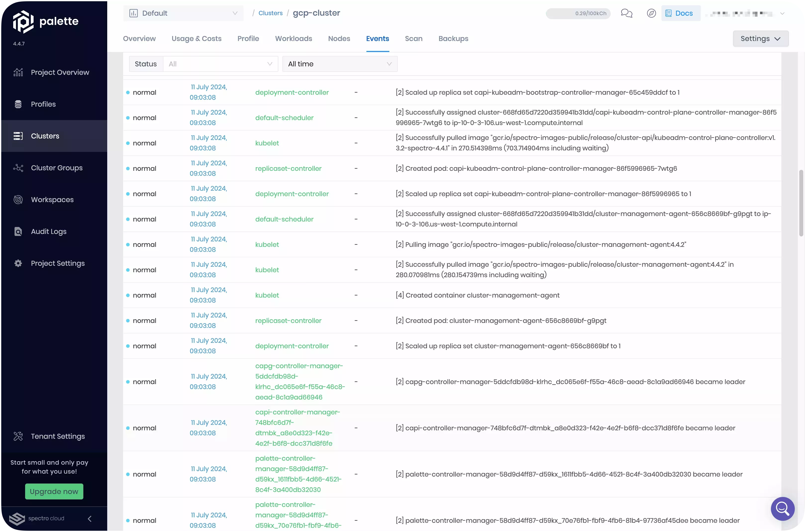806x532 pixels.
Task: Open the Status filter dropdown
Action: point(220,64)
